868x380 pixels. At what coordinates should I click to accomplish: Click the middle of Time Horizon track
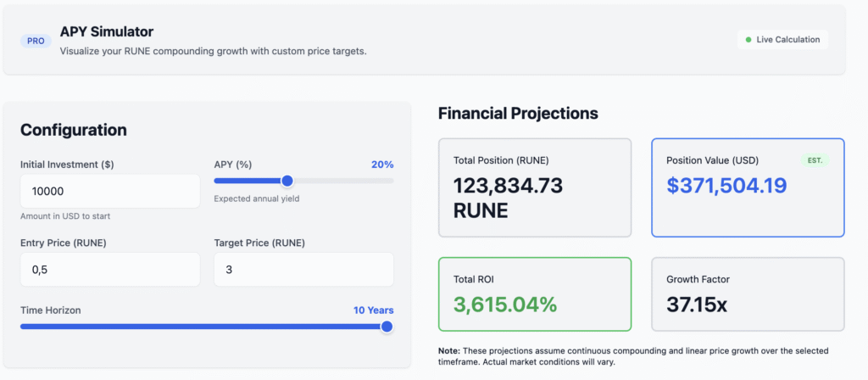pyautogui.click(x=203, y=327)
